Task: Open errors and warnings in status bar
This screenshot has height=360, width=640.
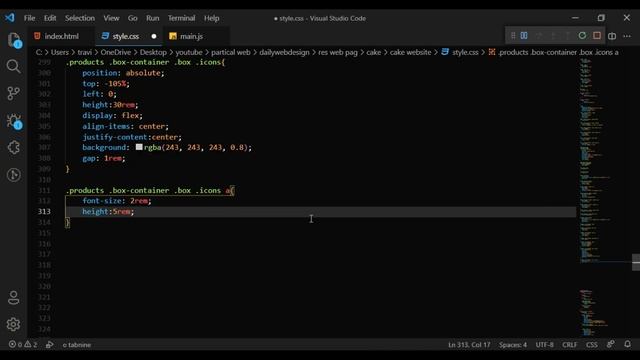Action: [23, 344]
